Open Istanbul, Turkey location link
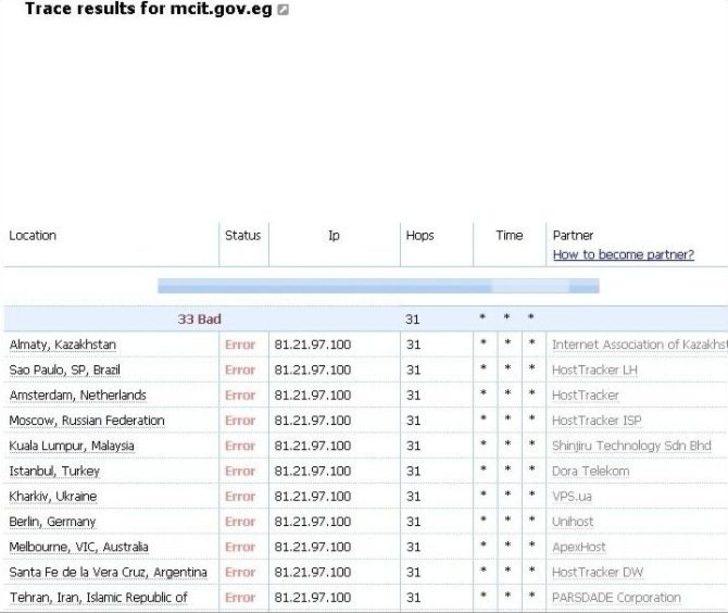The height and width of the screenshot is (613, 728). click(54, 471)
